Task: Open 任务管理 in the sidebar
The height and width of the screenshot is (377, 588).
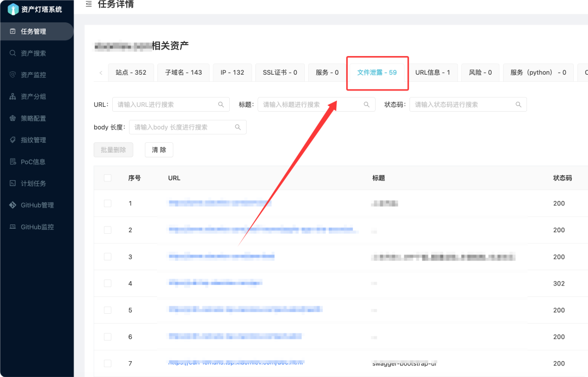Action: (37, 32)
